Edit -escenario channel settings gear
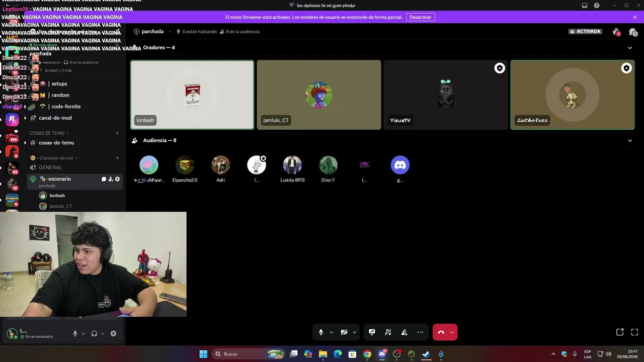Viewport: 644px width, 362px height. 118,179
